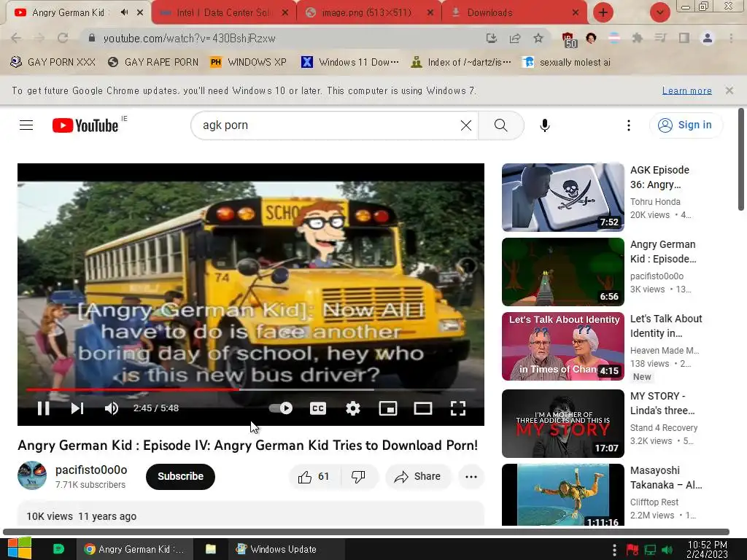Start voice search with microphone
The image size is (747, 560).
(x=544, y=125)
